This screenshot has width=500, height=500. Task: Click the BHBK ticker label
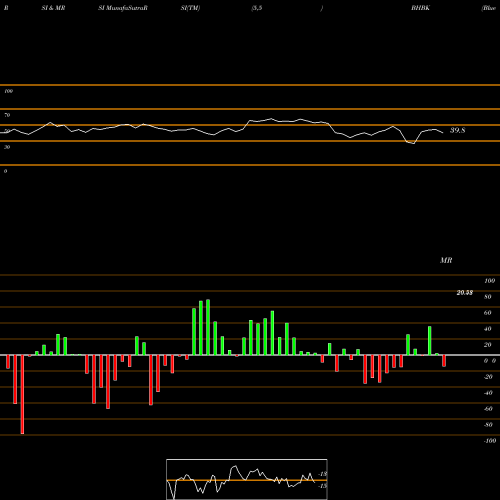click(x=420, y=8)
